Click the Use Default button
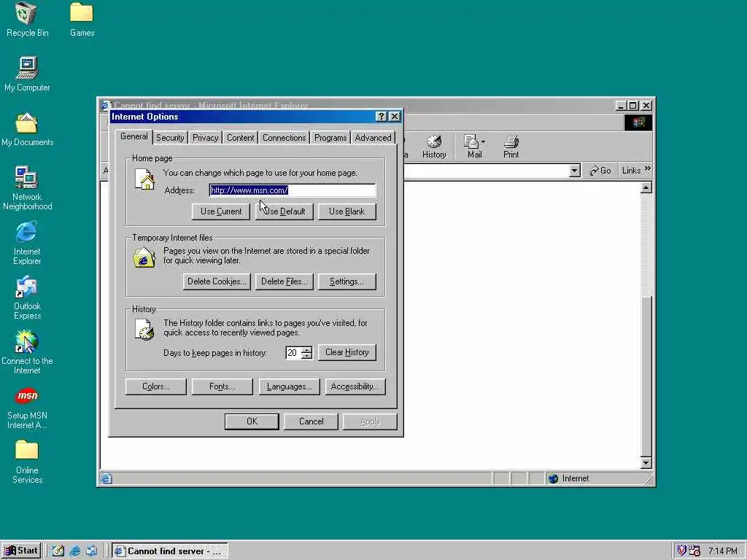 (285, 211)
